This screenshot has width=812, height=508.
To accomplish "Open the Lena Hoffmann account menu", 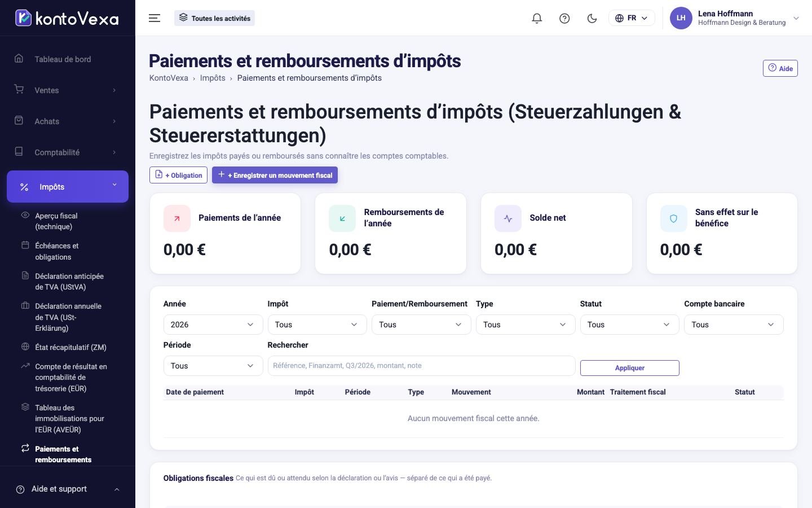I will pyautogui.click(x=734, y=18).
